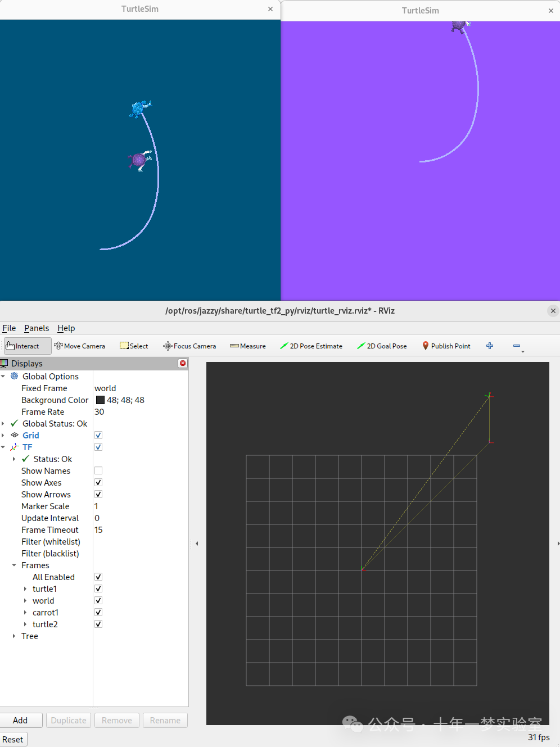This screenshot has height=747, width=560.
Task: Select the Publish Point tool
Action: pyautogui.click(x=446, y=346)
